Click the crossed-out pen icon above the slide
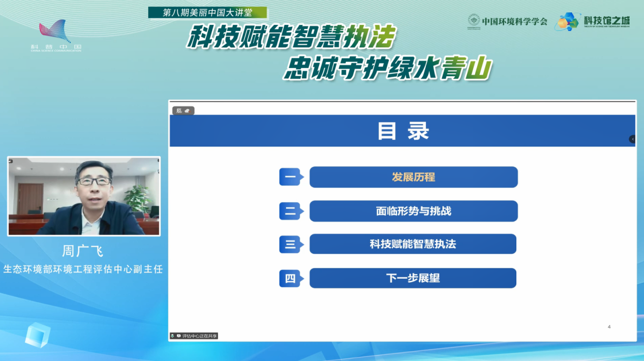 click(x=179, y=110)
